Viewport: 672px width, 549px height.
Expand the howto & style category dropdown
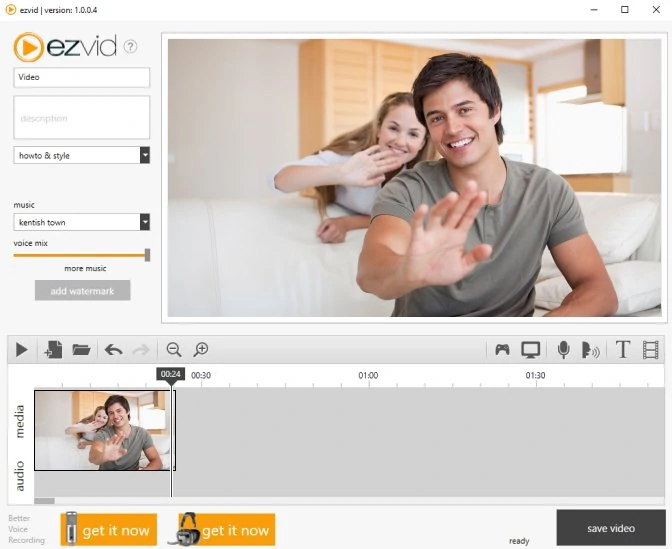[145, 155]
